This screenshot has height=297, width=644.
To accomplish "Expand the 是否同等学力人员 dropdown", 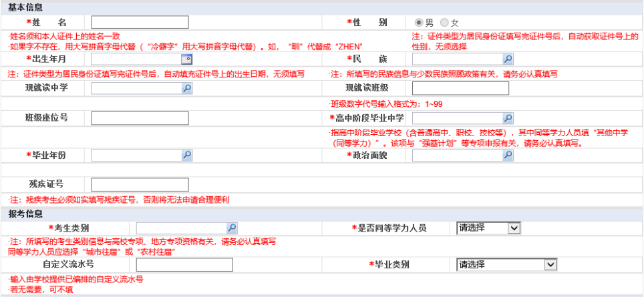I will [x=488, y=228].
